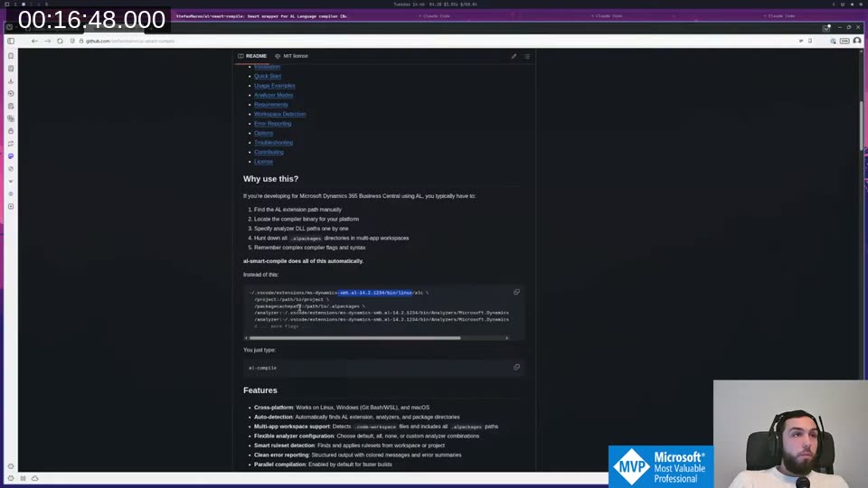Click the tracker blocker shield icon

72,41
